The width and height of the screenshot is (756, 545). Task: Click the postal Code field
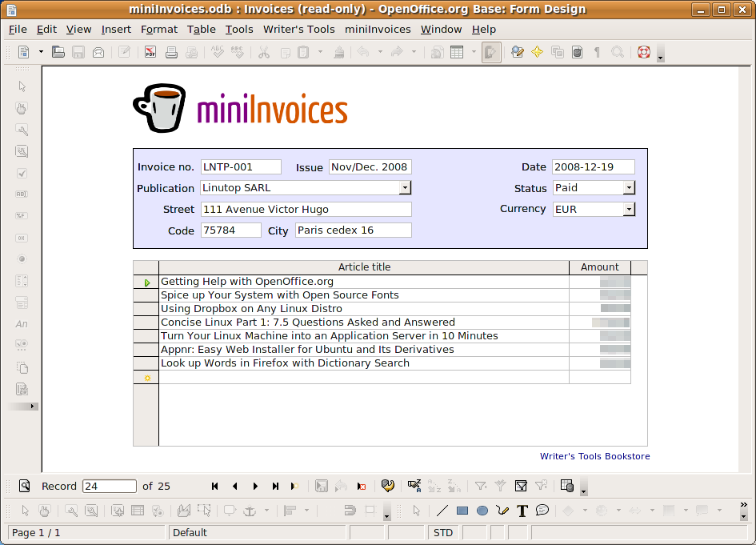[231, 230]
